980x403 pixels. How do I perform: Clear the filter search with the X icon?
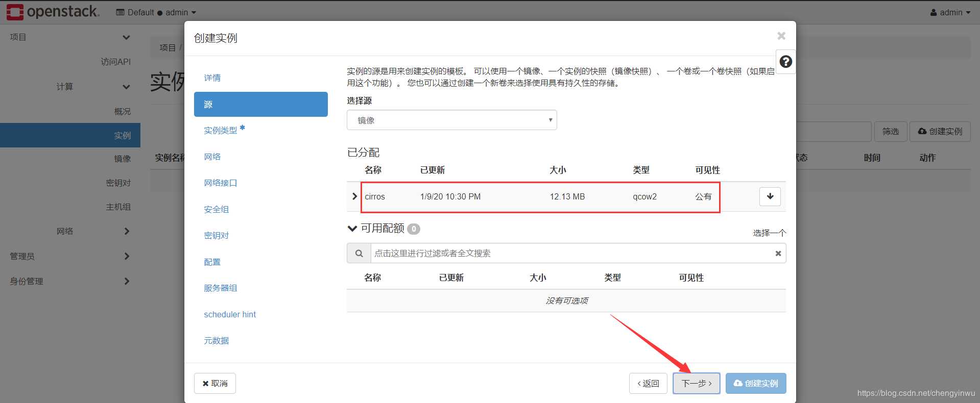(x=778, y=254)
